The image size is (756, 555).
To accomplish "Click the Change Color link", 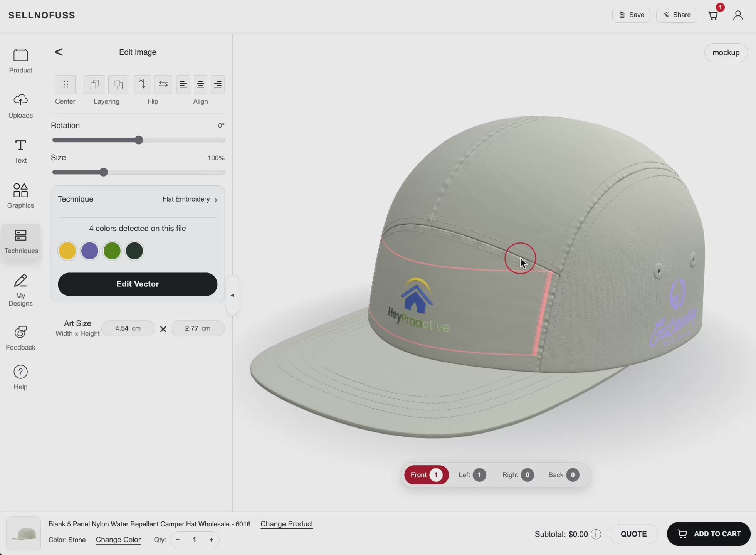I will point(118,540).
